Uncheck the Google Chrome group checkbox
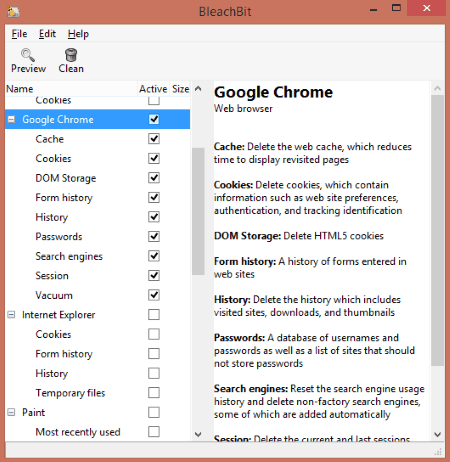Image resolution: width=450 pixels, height=462 pixels. click(154, 119)
